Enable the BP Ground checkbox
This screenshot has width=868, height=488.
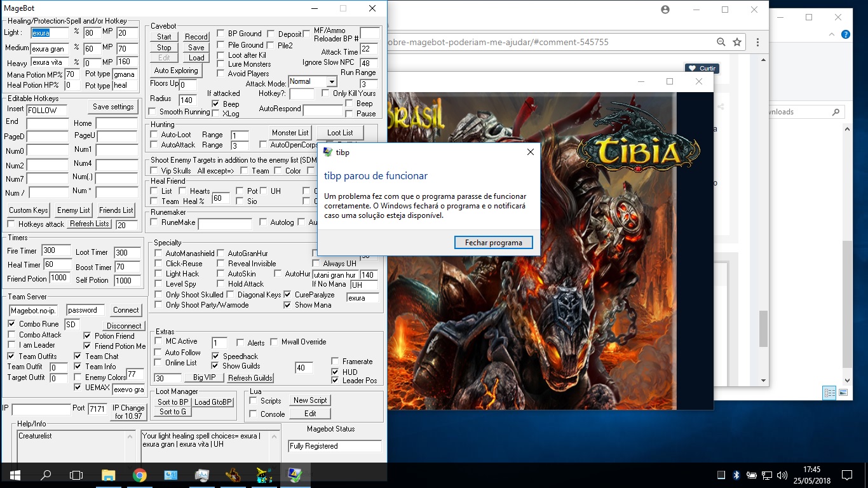(220, 34)
